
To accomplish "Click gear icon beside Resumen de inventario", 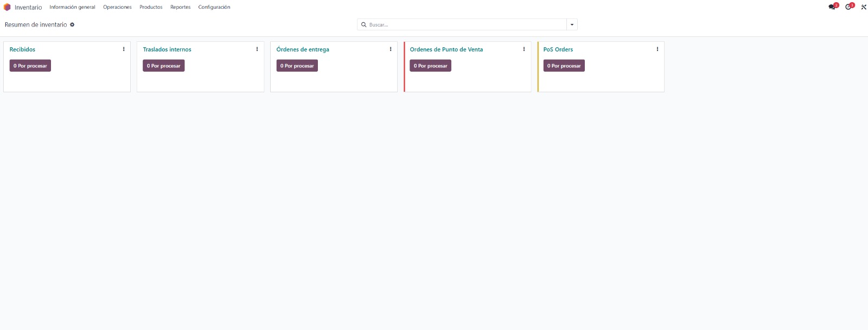I will (x=72, y=25).
